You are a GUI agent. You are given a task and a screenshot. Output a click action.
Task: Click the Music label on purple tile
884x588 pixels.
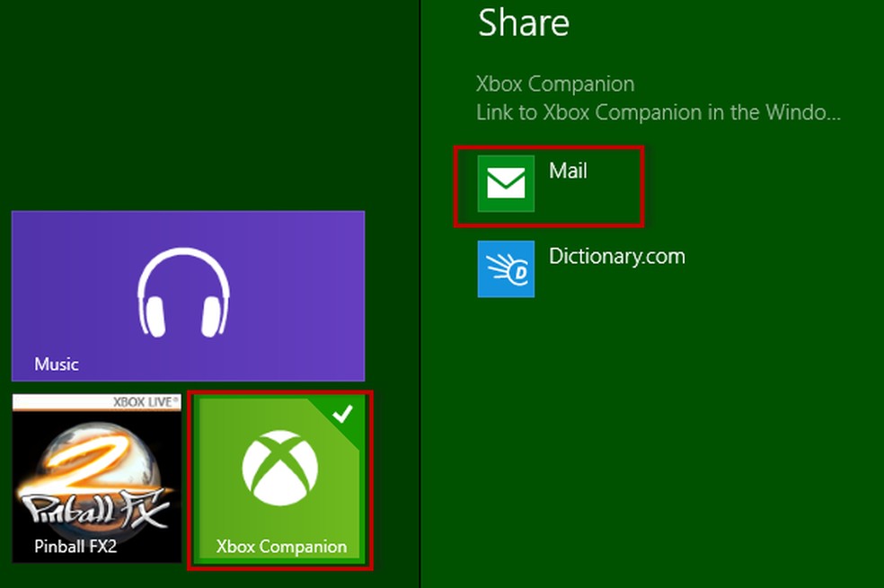57,364
